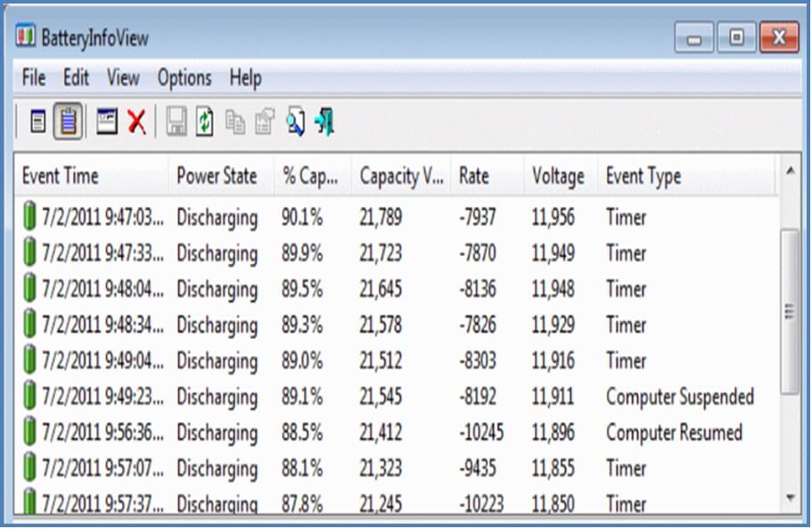Open the Properties toolbar icon
Image resolution: width=812 pixels, height=529 pixels.
tap(265, 121)
